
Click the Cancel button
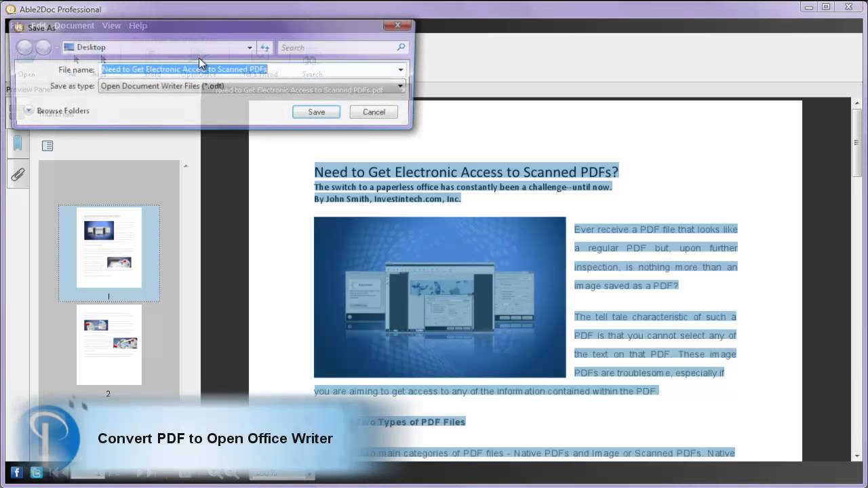(374, 112)
